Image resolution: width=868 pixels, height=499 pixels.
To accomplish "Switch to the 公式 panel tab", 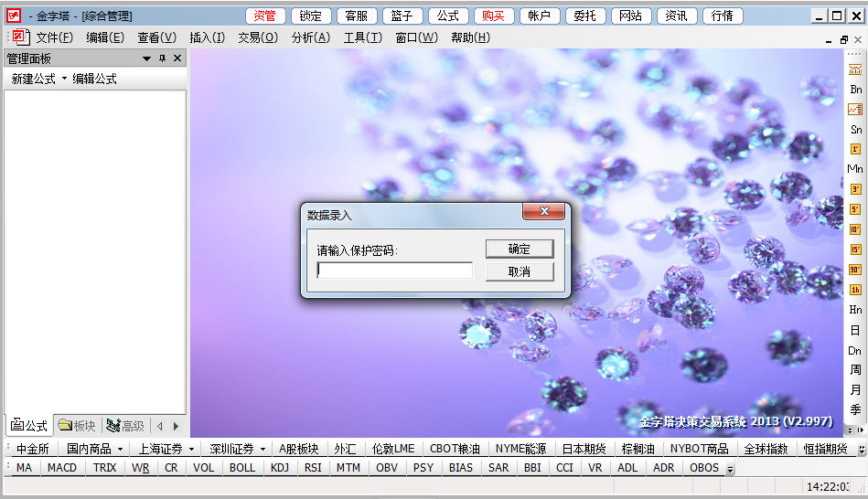I will (x=29, y=425).
